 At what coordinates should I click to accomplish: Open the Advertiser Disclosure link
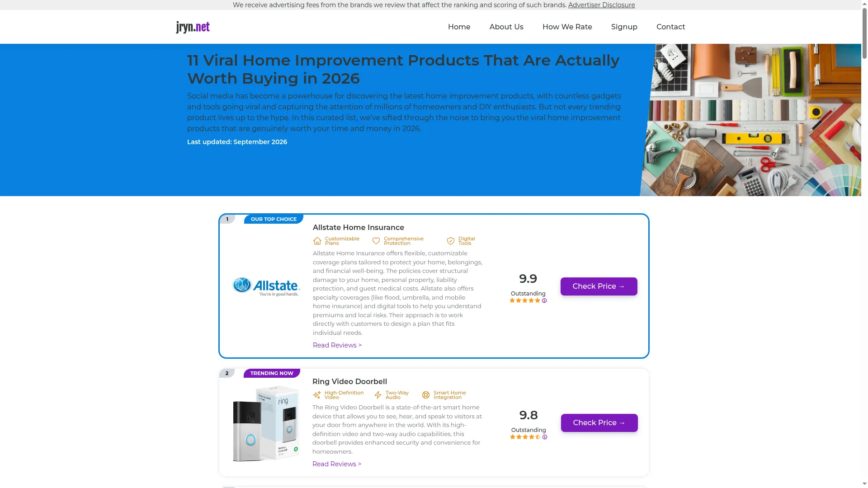coord(602,5)
